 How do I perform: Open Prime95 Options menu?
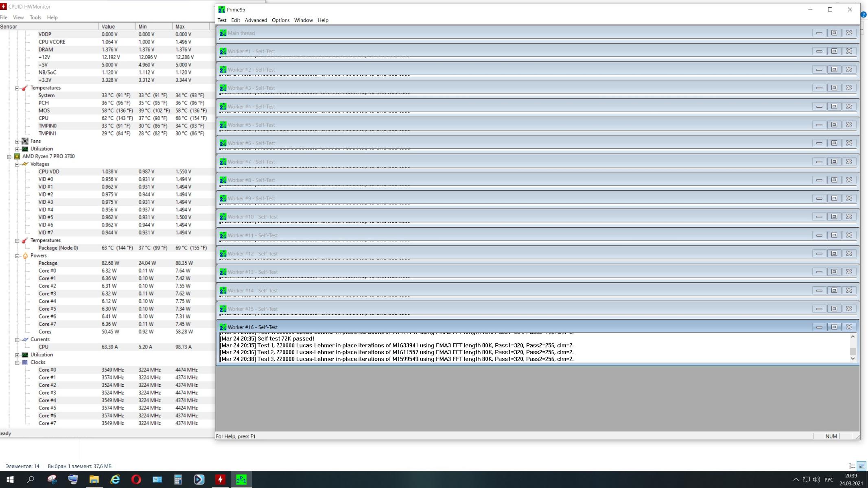click(x=280, y=20)
